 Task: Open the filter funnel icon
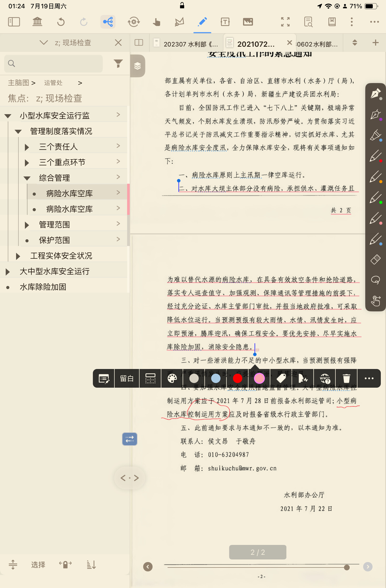click(118, 63)
